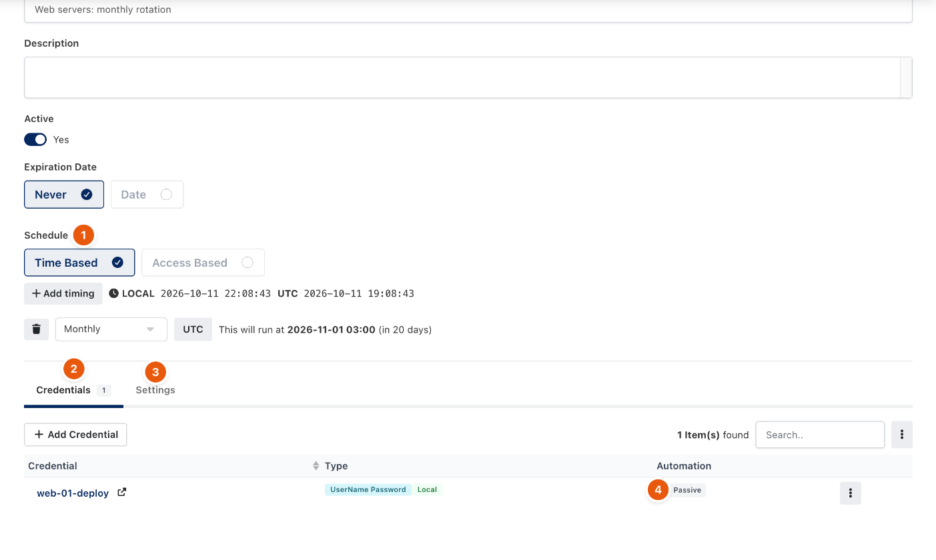Open the Settings tab
Image resolution: width=936 pixels, height=560 pixels.
[155, 390]
